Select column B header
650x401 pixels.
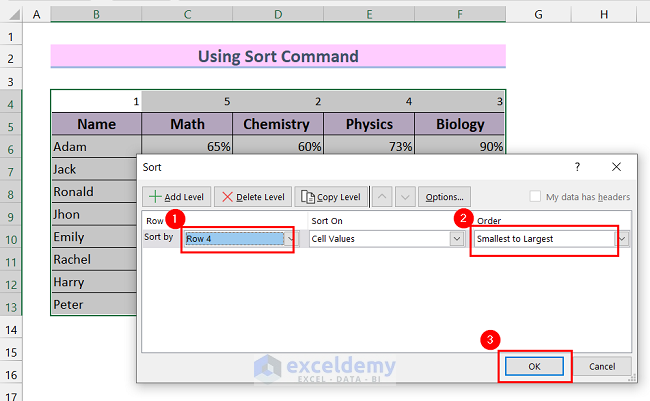click(x=96, y=15)
